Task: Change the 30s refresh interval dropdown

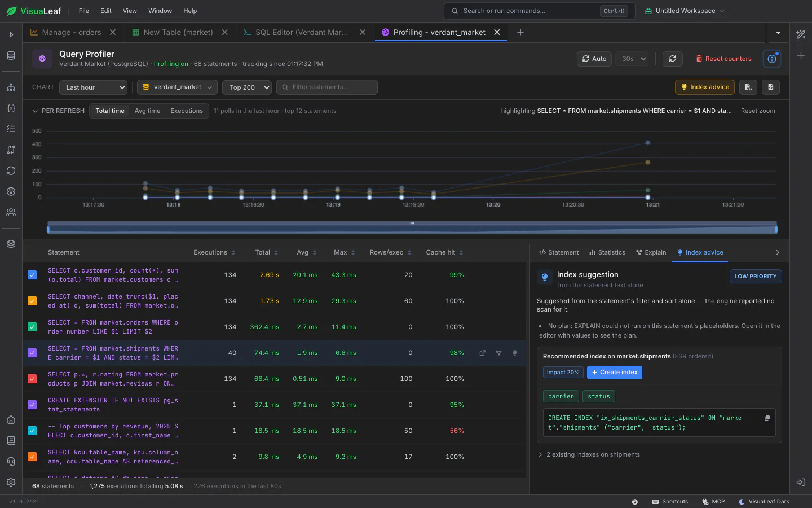Action: click(632, 59)
